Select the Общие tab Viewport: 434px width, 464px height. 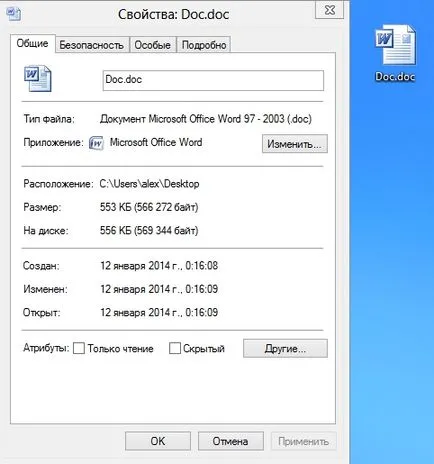coord(32,43)
